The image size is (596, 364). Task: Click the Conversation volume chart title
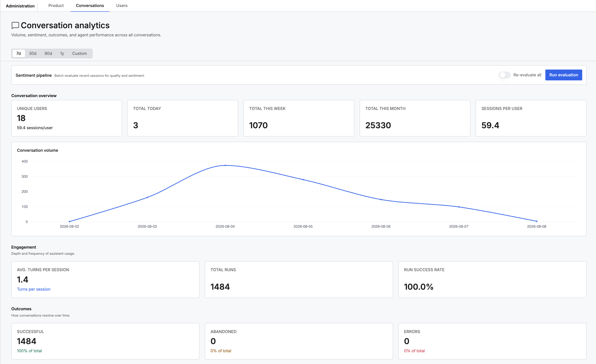pyautogui.click(x=37, y=150)
